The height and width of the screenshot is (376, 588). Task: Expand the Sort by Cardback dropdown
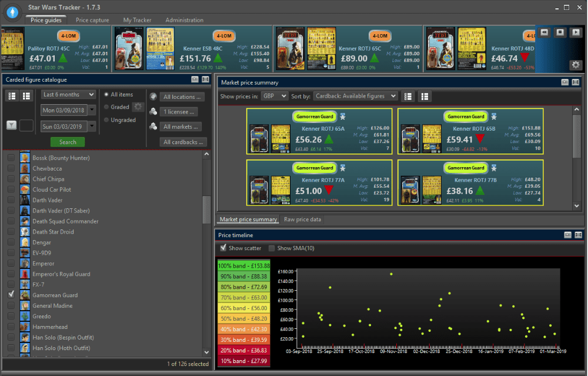[x=355, y=96]
